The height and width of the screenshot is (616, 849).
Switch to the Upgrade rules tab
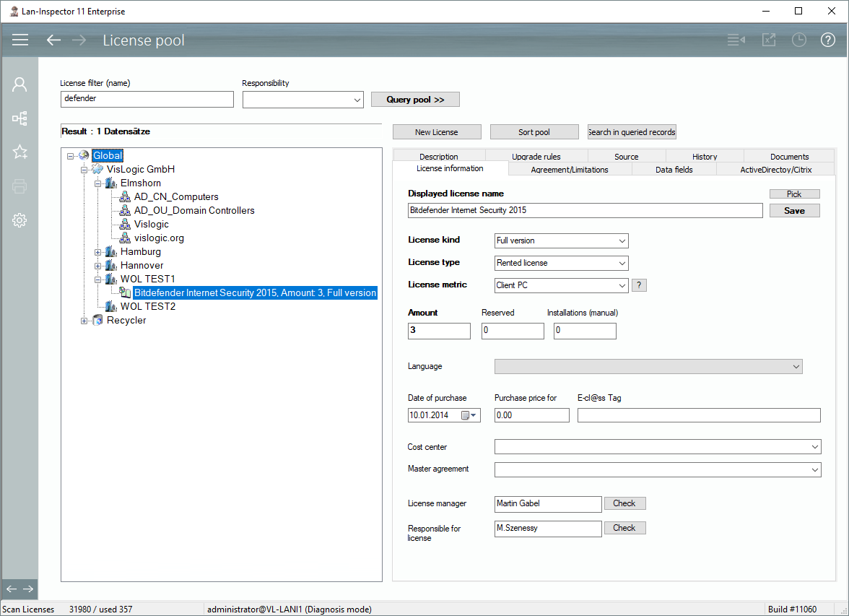[x=536, y=157]
